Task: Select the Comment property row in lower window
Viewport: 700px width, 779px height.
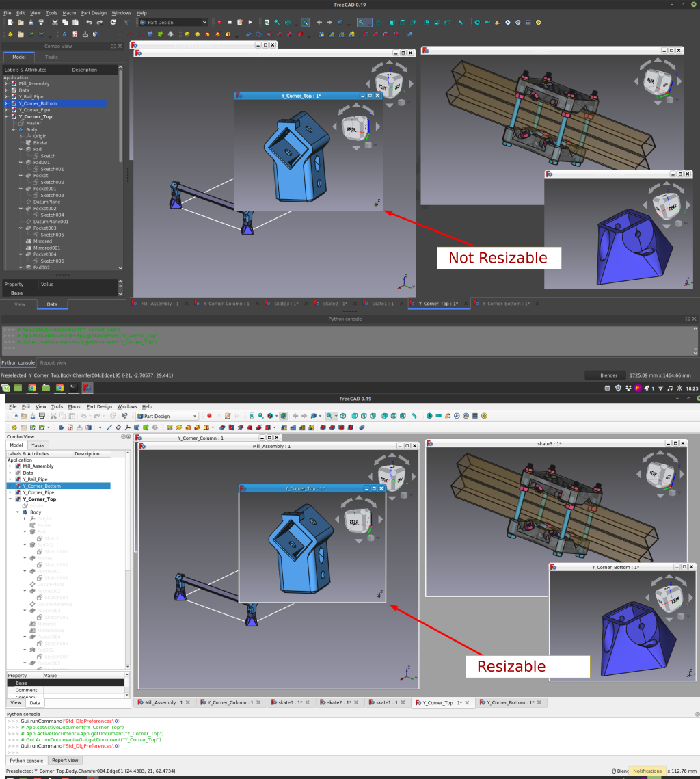Action: pos(27,690)
